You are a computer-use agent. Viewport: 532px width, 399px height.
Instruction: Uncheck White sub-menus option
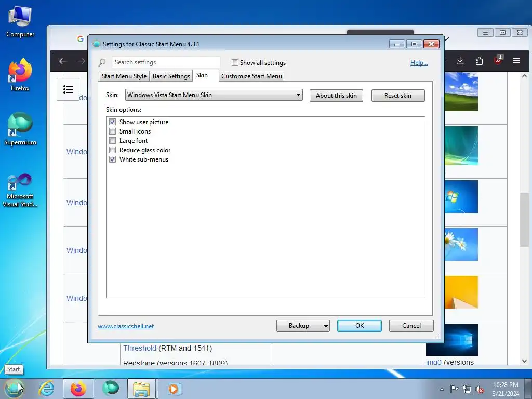point(112,159)
